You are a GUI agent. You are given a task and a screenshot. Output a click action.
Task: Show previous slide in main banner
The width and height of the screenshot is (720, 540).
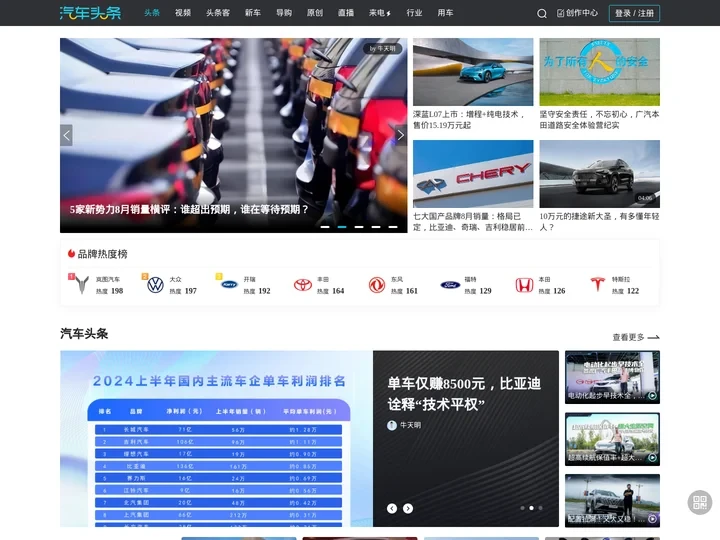[x=67, y=135]
